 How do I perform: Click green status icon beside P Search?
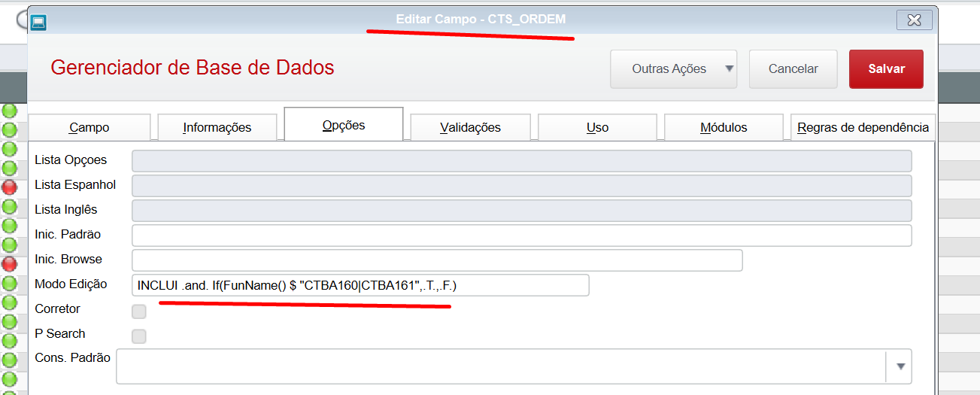pos(9,341)
